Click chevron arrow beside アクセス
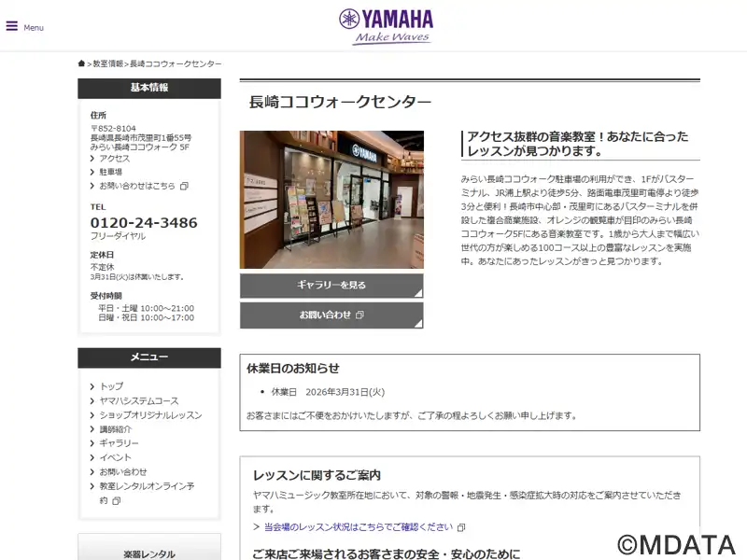The image size is (747, 560). pos(92,159)
